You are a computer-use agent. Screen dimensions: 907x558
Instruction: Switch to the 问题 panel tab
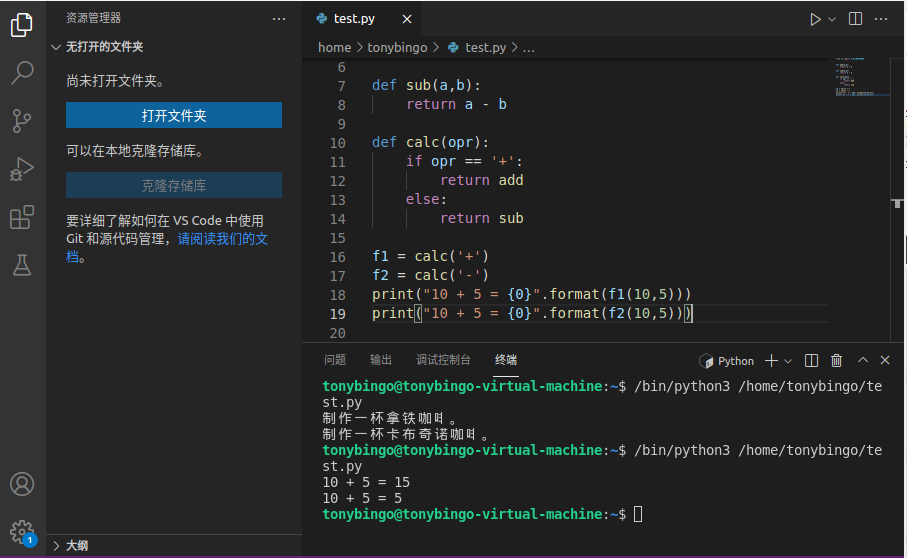(x=335, y=360)
